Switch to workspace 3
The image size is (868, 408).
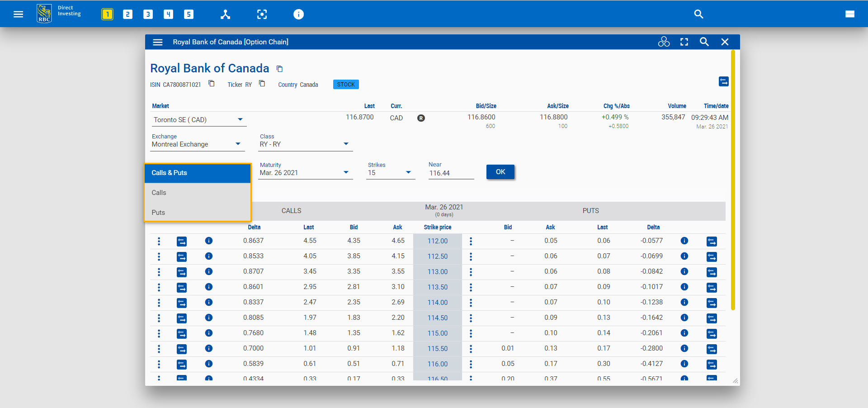click(x=148, y=14)
